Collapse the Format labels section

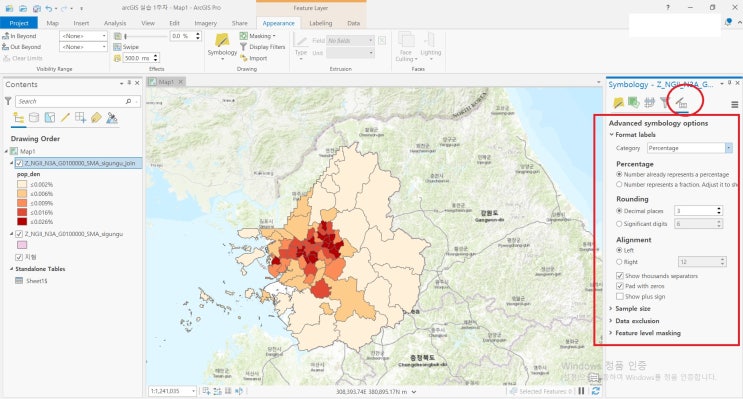(x=611, y=135)
